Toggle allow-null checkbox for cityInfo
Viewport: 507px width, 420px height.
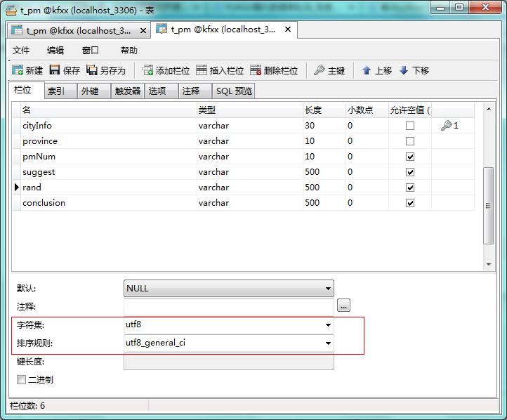tap(410, 126)
